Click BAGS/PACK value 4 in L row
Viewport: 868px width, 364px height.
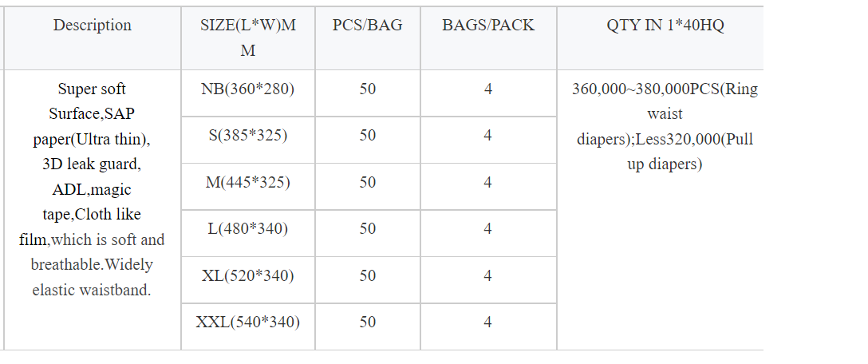point(487,229)
